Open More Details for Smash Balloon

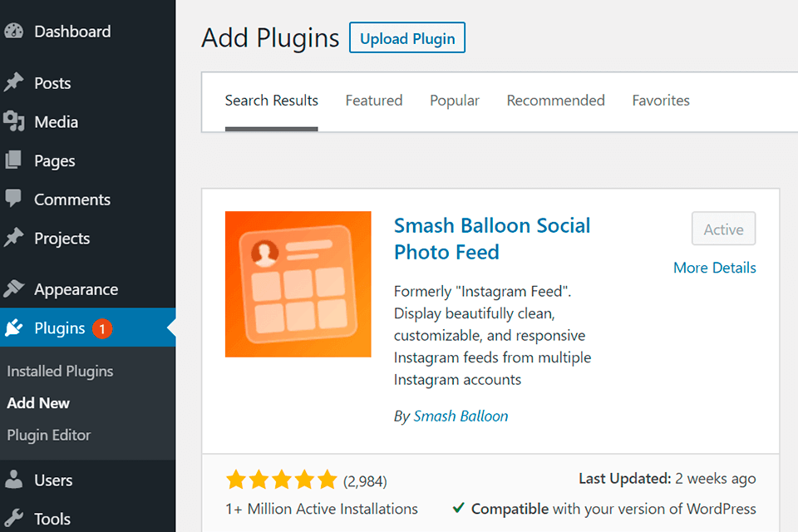click(715, 268)
